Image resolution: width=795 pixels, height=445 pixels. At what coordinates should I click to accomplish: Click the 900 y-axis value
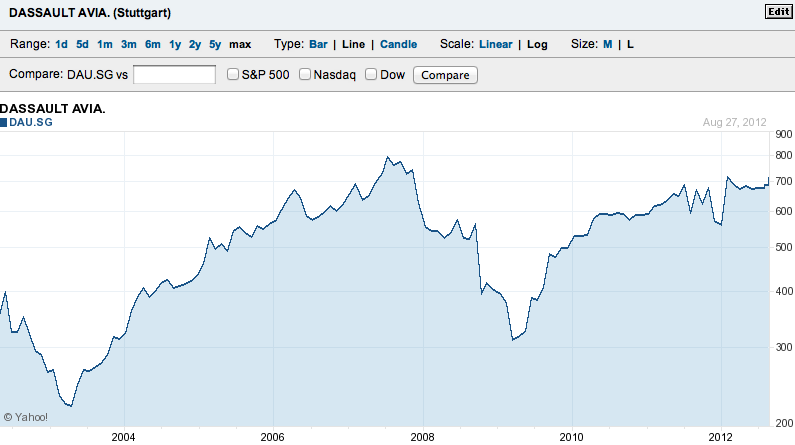(x=784, y=134)
